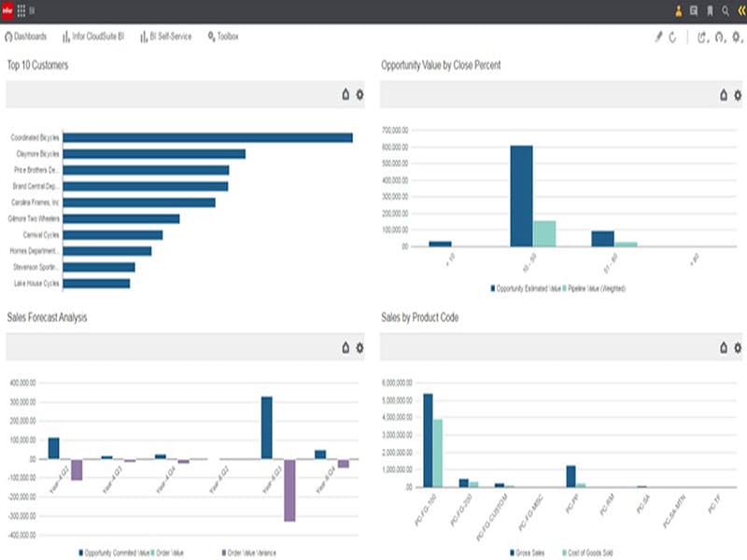Open the bookmark icon in top bar

pyautogui.click(x=710, y=11)
